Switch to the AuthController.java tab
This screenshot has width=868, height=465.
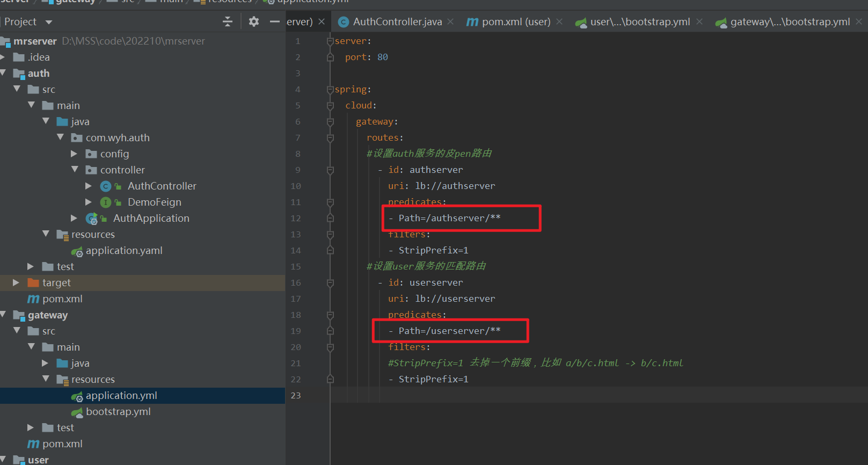(x=397, y=21)
